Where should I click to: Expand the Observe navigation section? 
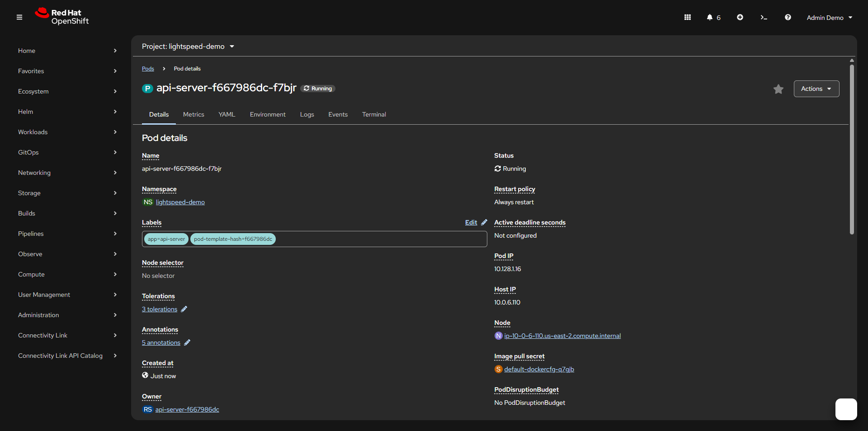[x=67, y=254]
